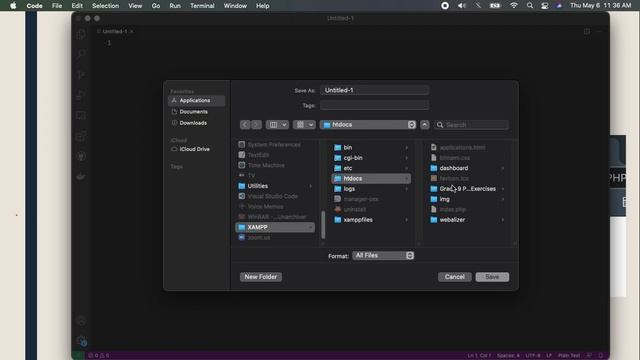Viewport: 640px width, 360px height.
Task: Click the split editor icon in VS Code
Action: (587, 31)
